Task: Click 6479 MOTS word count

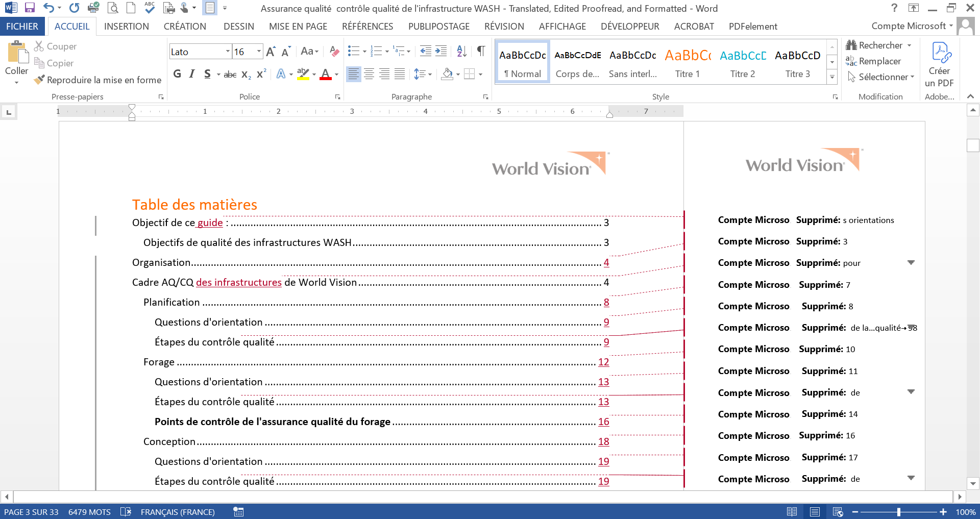Action: [x=89, y=512]
